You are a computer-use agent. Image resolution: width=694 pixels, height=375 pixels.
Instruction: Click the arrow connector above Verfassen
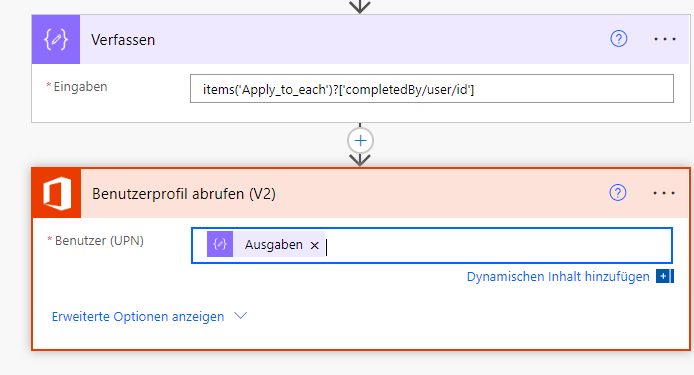coord(360,6)
